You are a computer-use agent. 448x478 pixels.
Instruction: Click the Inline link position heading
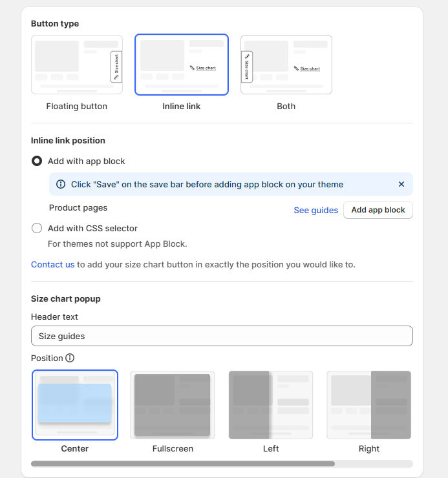[x=68, y=141]
